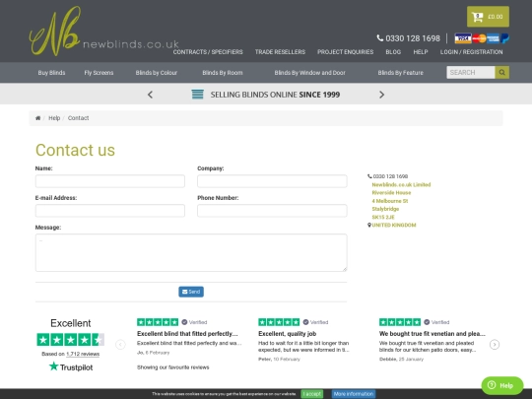
Task: Click the SK15 2JE postcode text
Action: [x=383, y=217]
